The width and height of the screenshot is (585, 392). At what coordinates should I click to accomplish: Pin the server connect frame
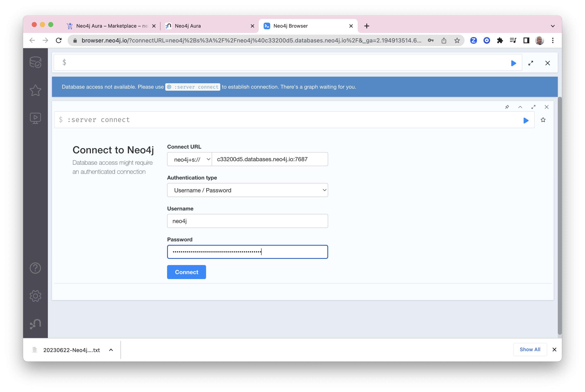507,107
